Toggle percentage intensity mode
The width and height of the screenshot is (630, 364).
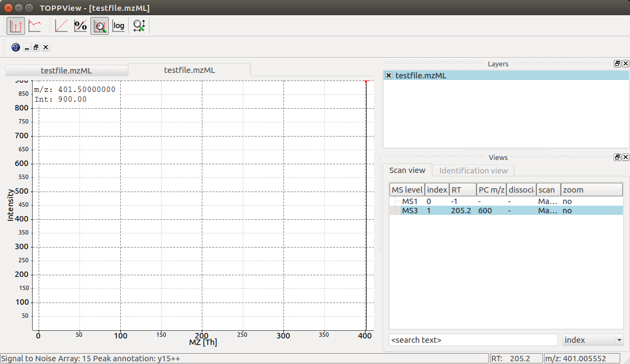coord(81,26)
